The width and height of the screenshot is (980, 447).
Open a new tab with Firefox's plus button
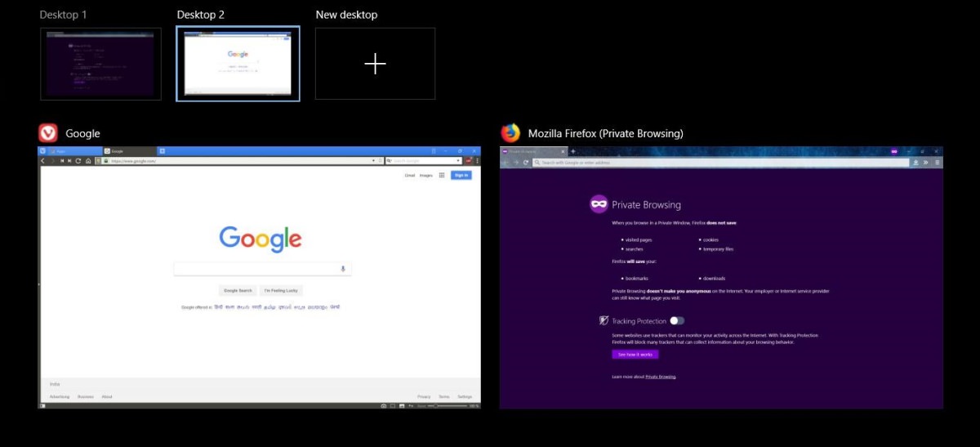pos(572,151)
